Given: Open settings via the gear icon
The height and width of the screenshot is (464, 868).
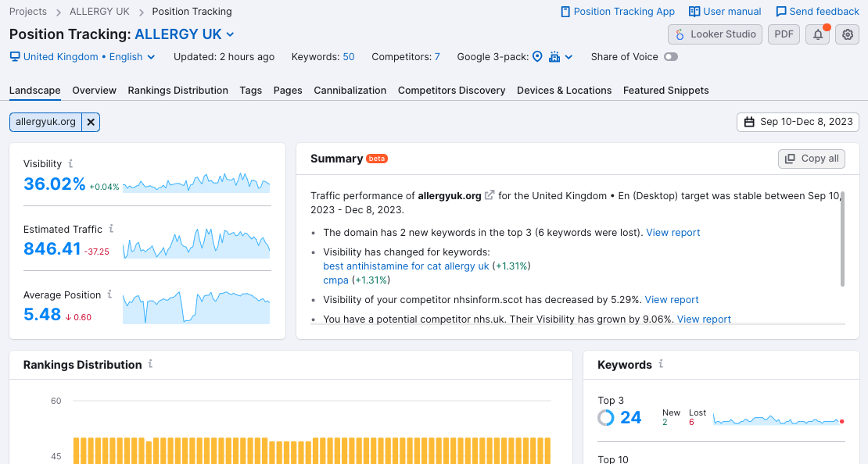Looking at the screenshot, I should [x=848, y=34].
